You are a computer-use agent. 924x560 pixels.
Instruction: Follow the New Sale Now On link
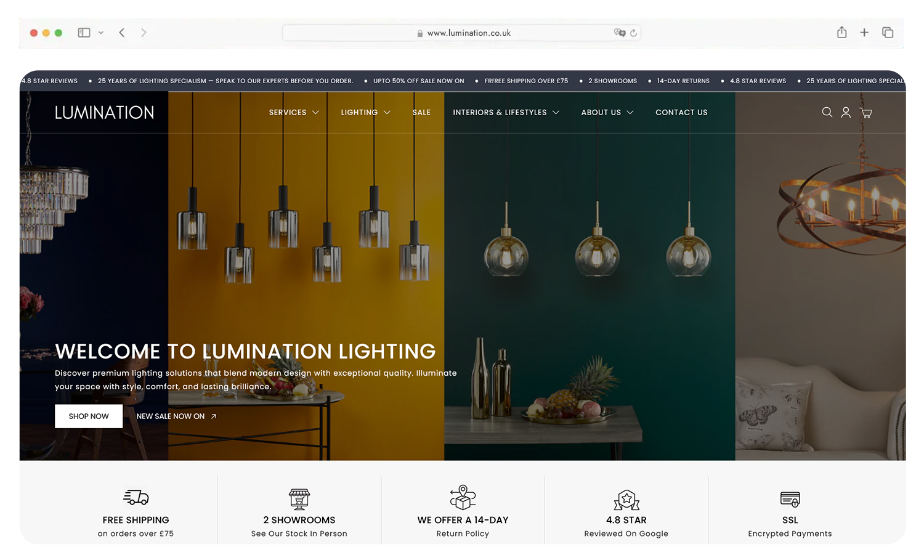pyautogui.click(x=176, y=416)
